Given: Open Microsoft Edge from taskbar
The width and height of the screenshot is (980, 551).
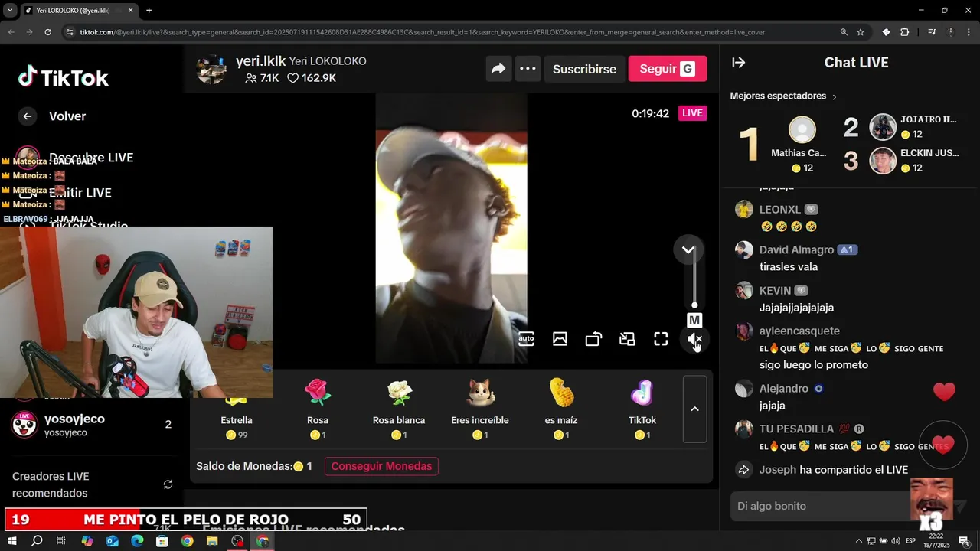Looking at the screenshot, I should click(137, 541).
